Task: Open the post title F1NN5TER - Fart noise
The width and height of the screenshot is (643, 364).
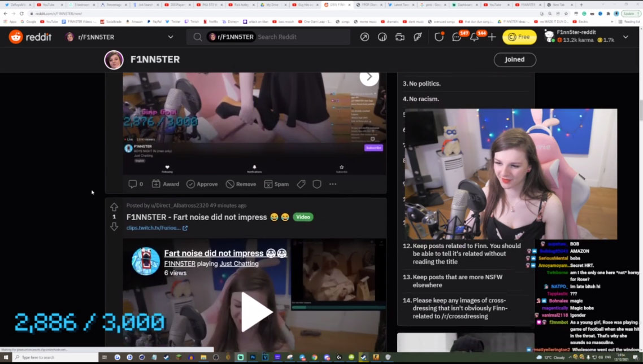Action: [x=197, y=217]
